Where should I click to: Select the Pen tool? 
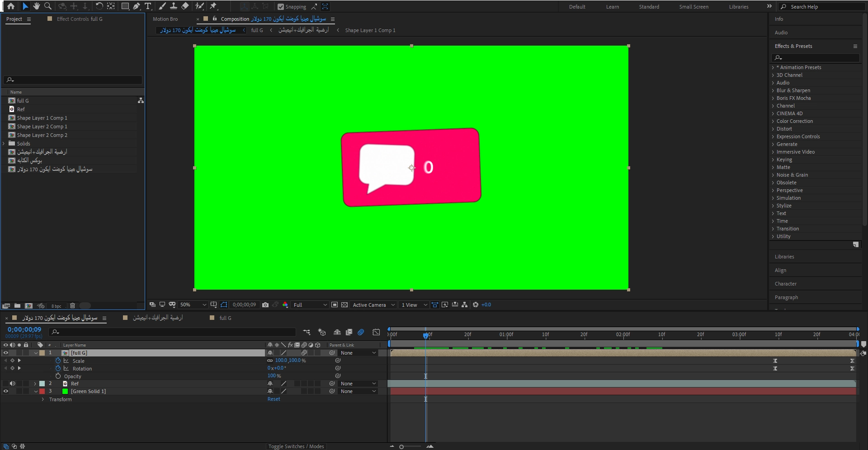[x=137, y=6]
